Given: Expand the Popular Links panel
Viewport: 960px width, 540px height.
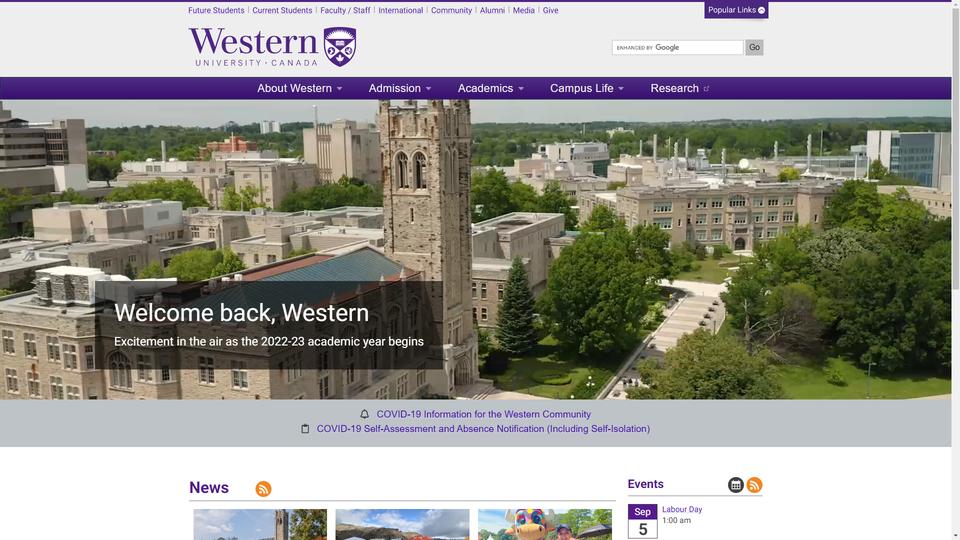Looking at the screenshot, I should (x=736, y=10).
